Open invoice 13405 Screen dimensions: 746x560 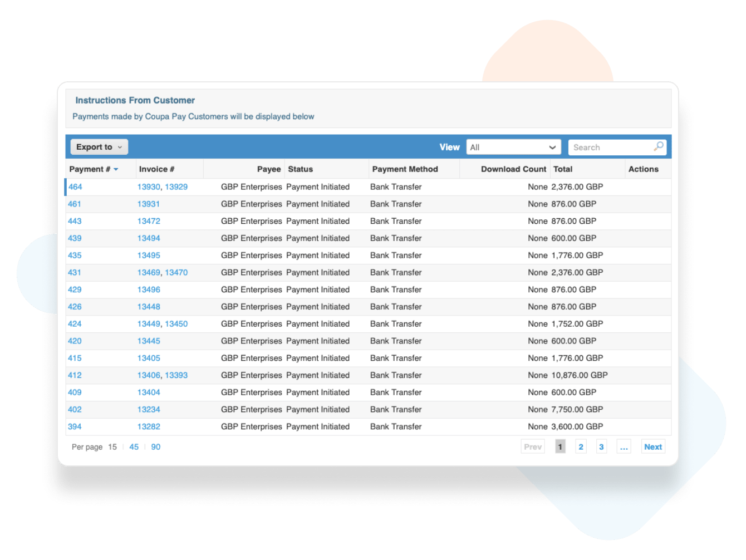(149, 358)
